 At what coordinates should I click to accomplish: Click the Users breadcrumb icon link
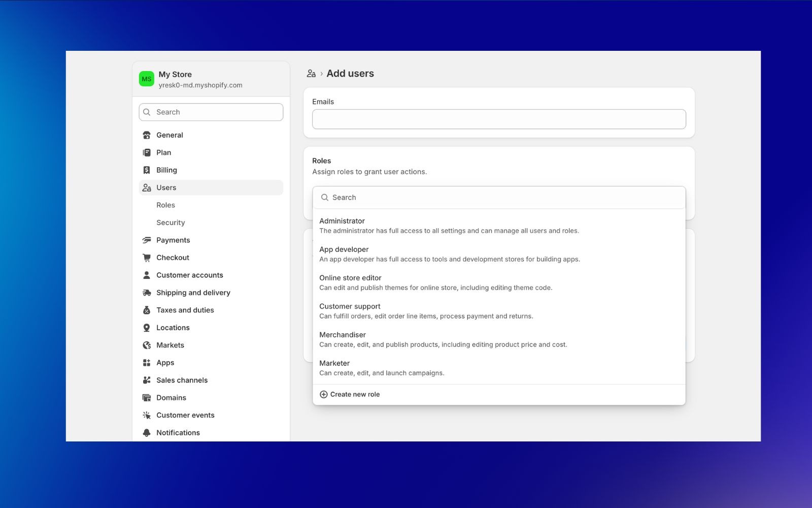tap(311, 73)
